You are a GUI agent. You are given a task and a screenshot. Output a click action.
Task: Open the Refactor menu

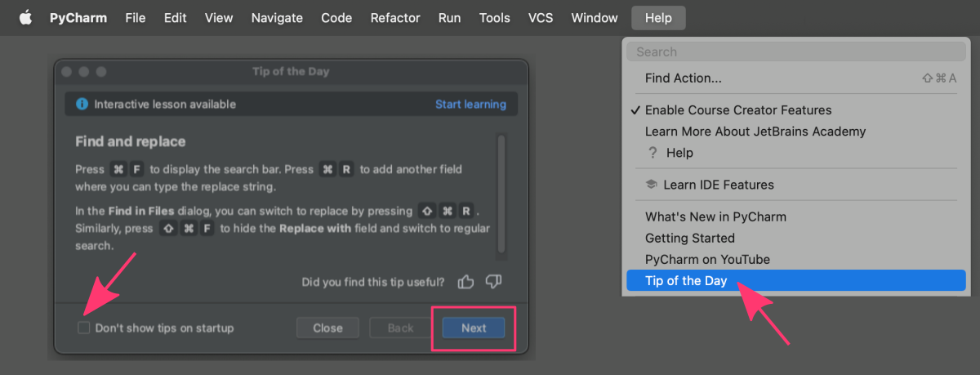coord(395,17)
